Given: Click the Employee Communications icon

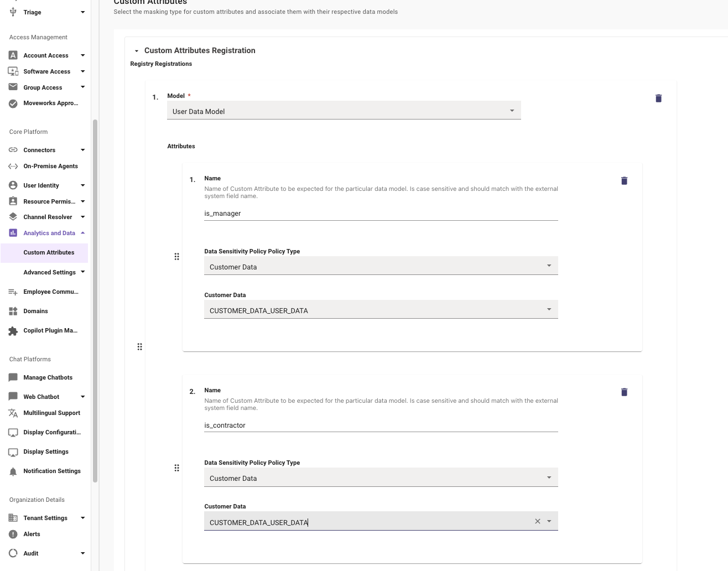Looking at the screenshot, I should point(13,292).
